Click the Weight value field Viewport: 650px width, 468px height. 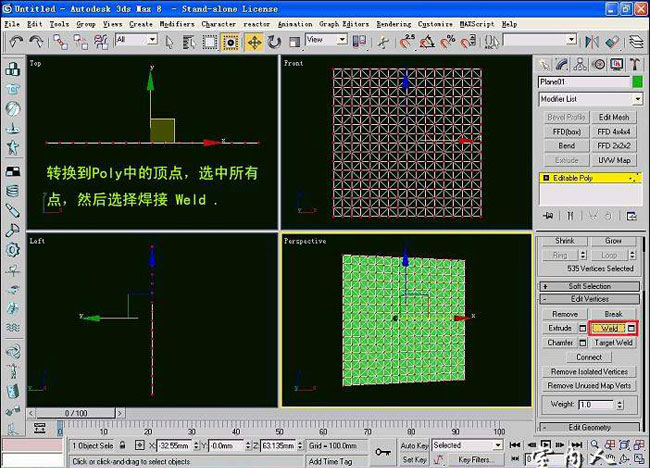coord(597,405)
